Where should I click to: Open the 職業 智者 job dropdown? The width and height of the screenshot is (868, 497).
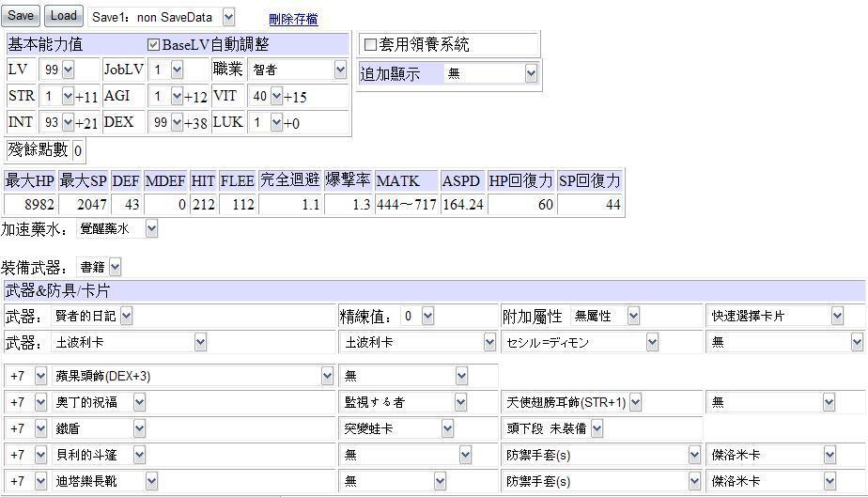point(298,70)
